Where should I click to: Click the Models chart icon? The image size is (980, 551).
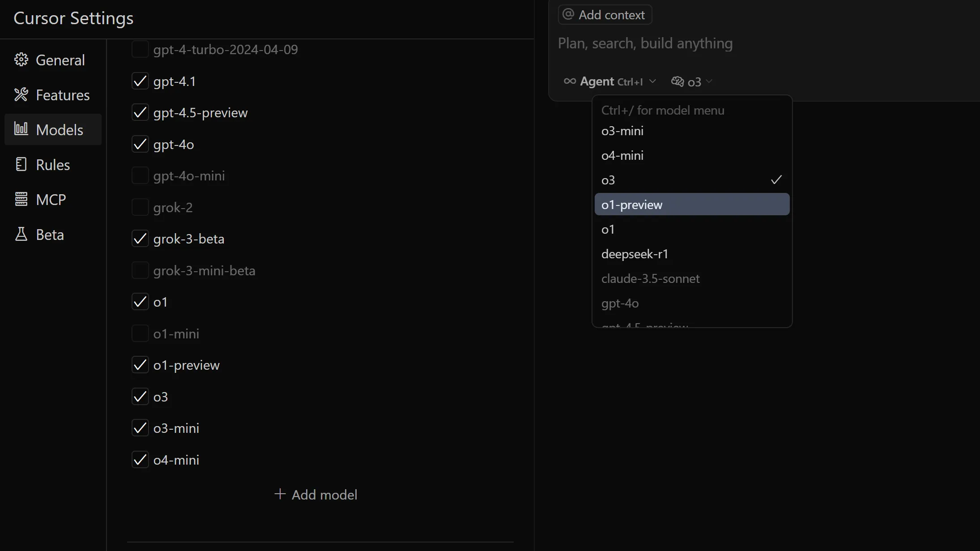(21, 129)
